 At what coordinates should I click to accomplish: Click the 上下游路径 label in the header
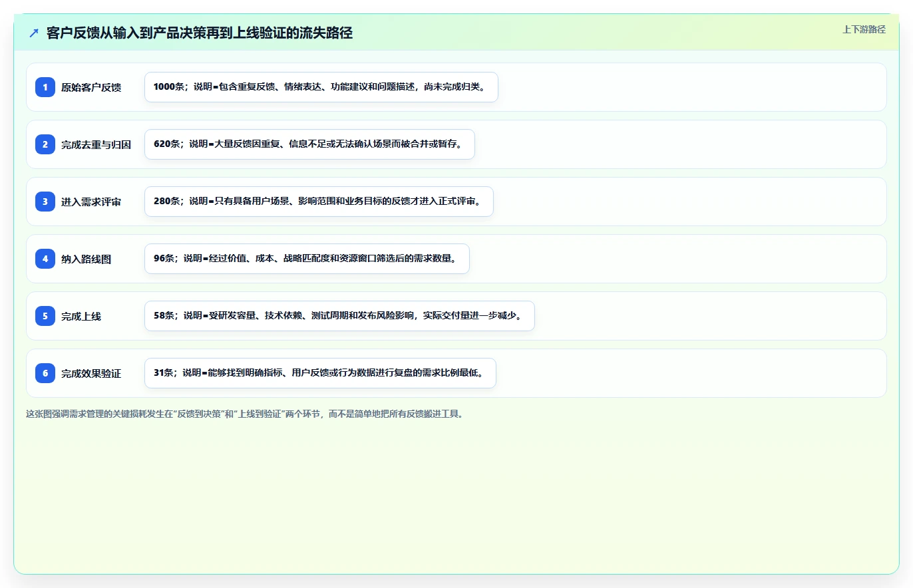click(864, 29)
